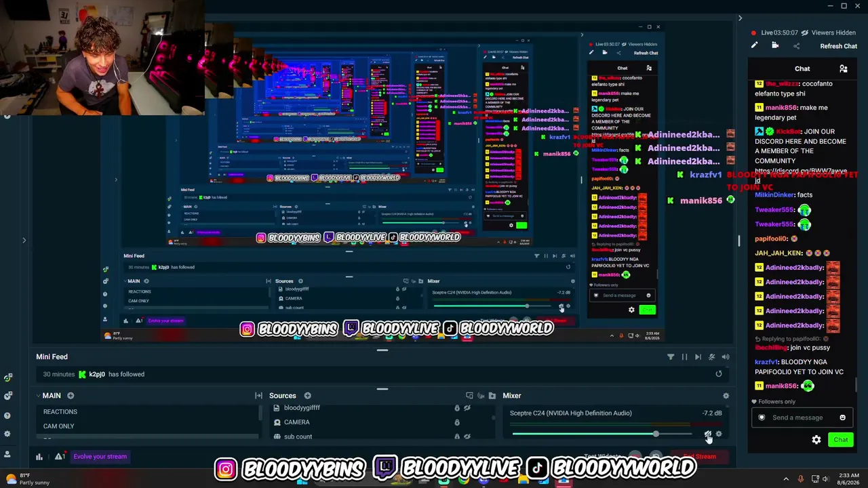The image size is (868, 488).
Task: Click the microphone tray icon
Action: click(801, 479)
